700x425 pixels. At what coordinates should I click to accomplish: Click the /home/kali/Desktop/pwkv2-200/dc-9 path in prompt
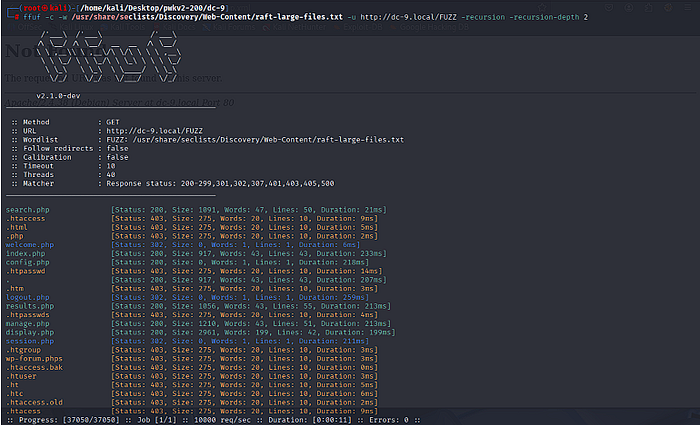pyautogui.click(x=154, y=8)
